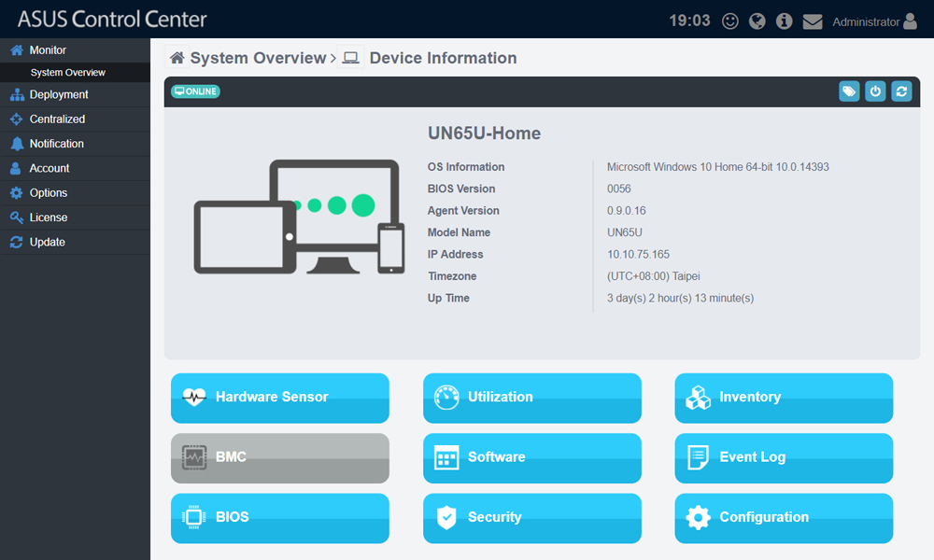Open the language globe icon in the header

(757, 21)
